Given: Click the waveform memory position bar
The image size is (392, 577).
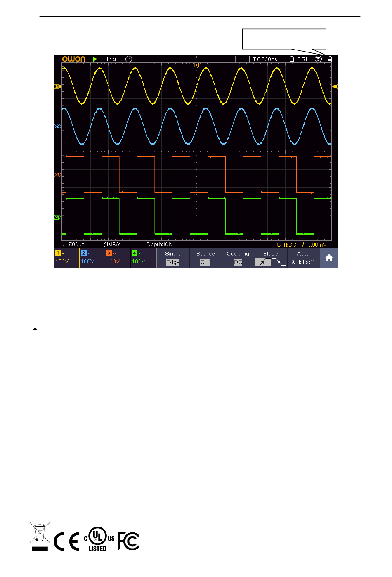Looking at the screenshot, I should [197, 59].
